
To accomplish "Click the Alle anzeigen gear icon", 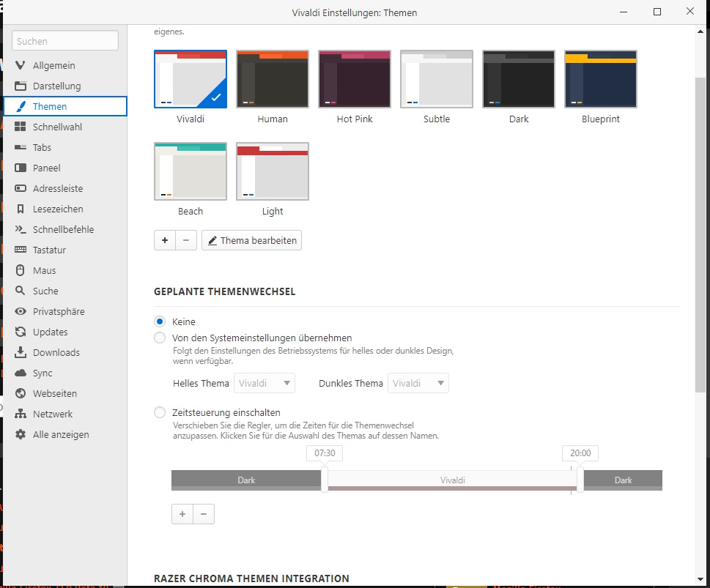I will click(21, 434).
